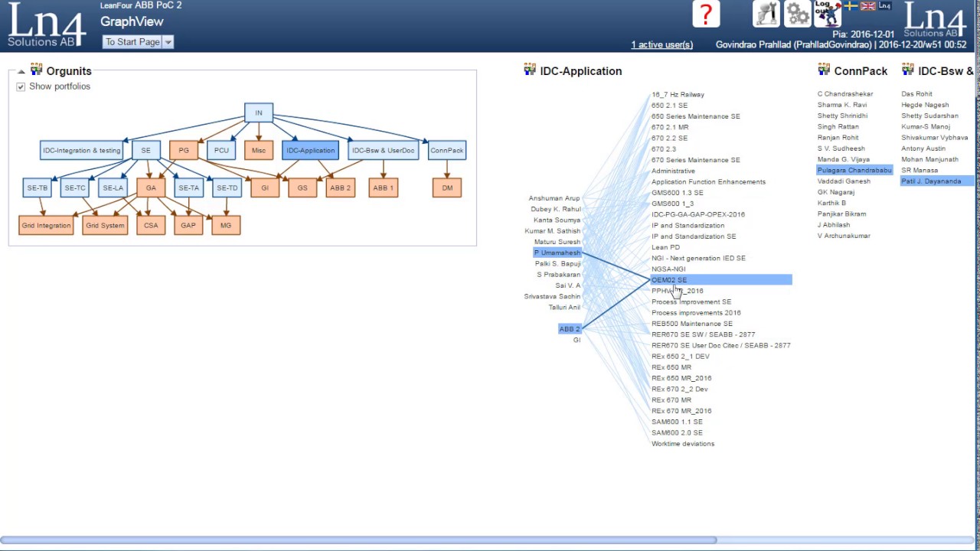Click the Ln4 Solutions AB logo at right
The width and height of the screenshot is (980, 551).
point(935,20)
